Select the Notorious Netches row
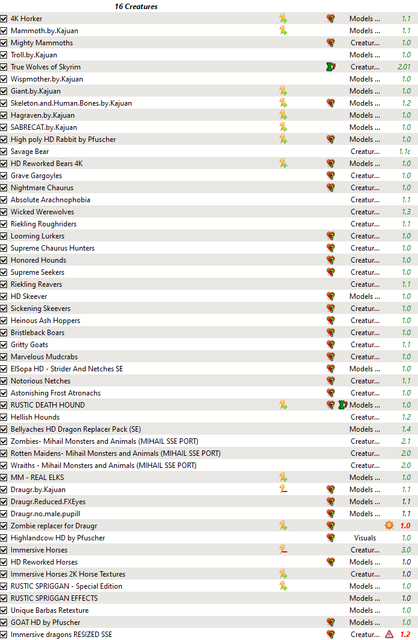 (209, 381)
